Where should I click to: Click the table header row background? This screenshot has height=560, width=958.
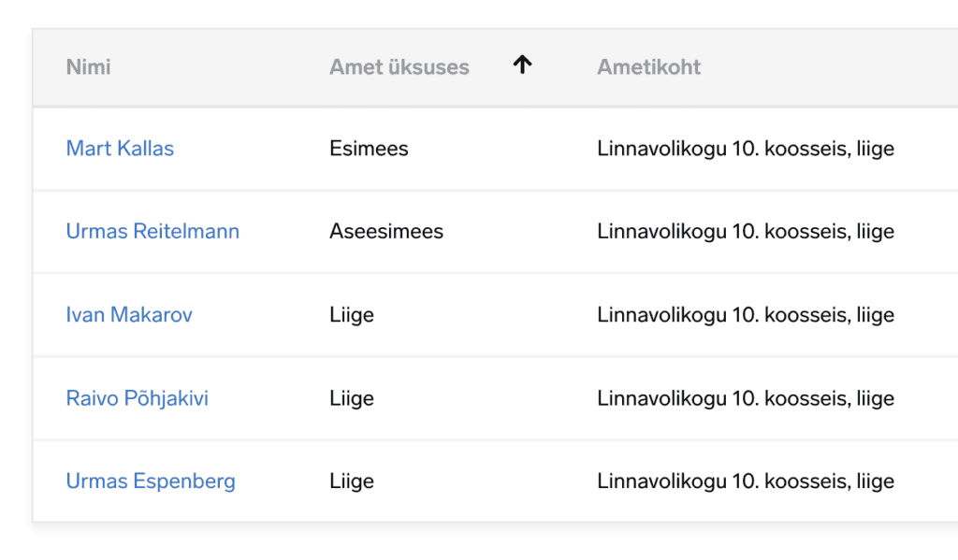pos(823,67)
